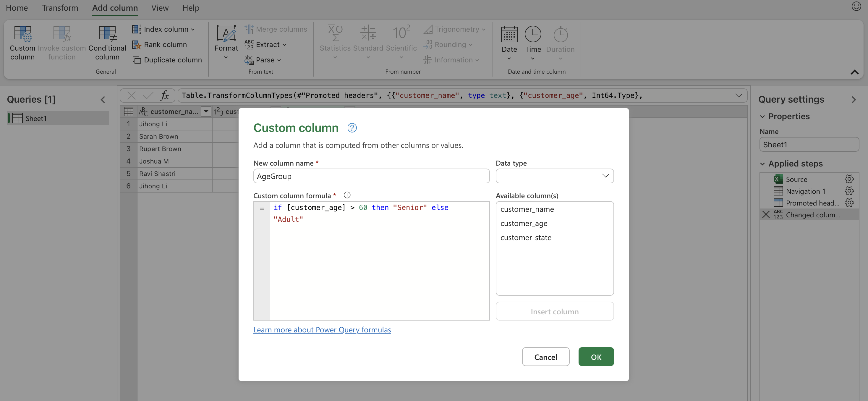Switch to the Transform tab
868x401 pixels.
coord(60,8)
